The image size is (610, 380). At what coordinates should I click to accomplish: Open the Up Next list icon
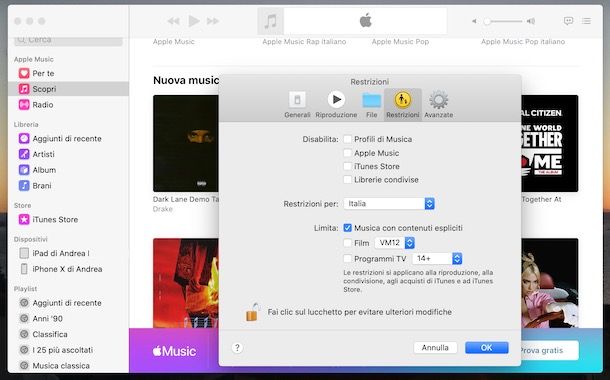(586, 21)
